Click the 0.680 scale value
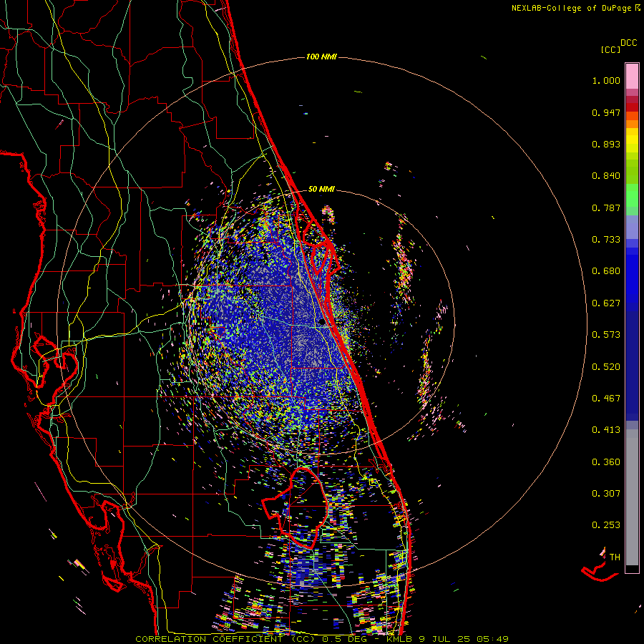Viewport: 644px width, 644px height. (606, 271)
